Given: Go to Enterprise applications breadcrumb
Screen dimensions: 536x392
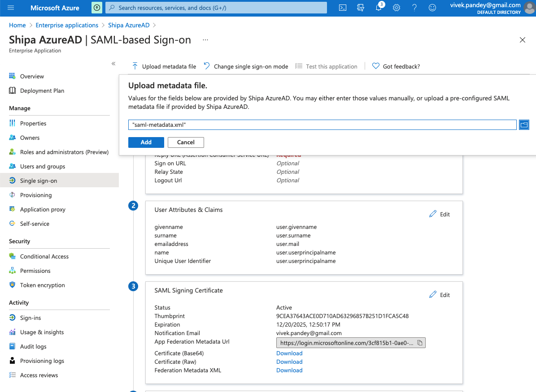Looking at the screenshot, I should click(67, 25).
